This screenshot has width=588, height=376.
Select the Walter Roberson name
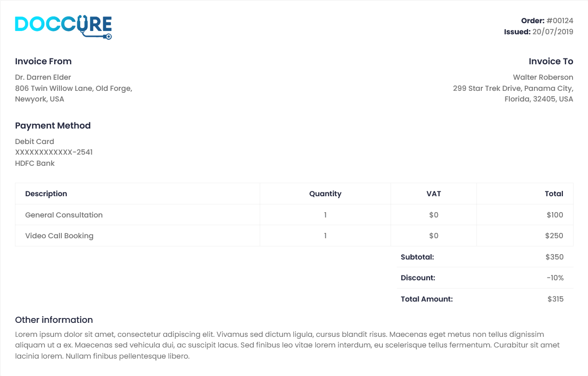click(543, 77)
